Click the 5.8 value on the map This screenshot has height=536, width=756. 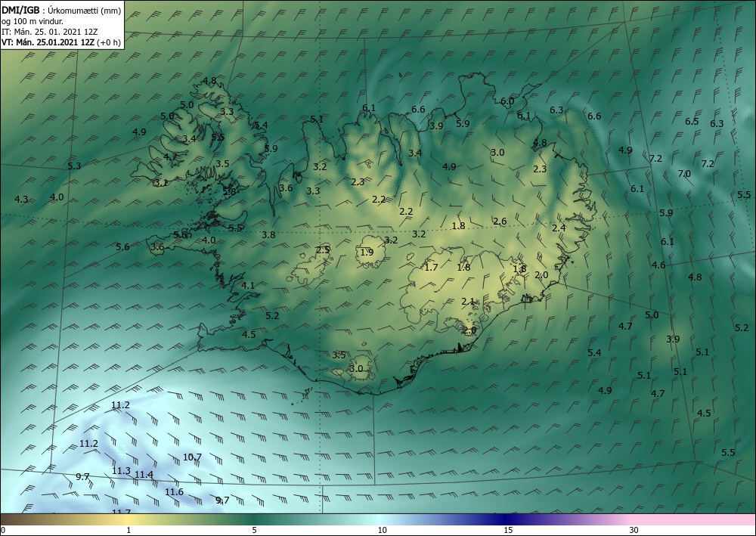click(x=230, y=191)
